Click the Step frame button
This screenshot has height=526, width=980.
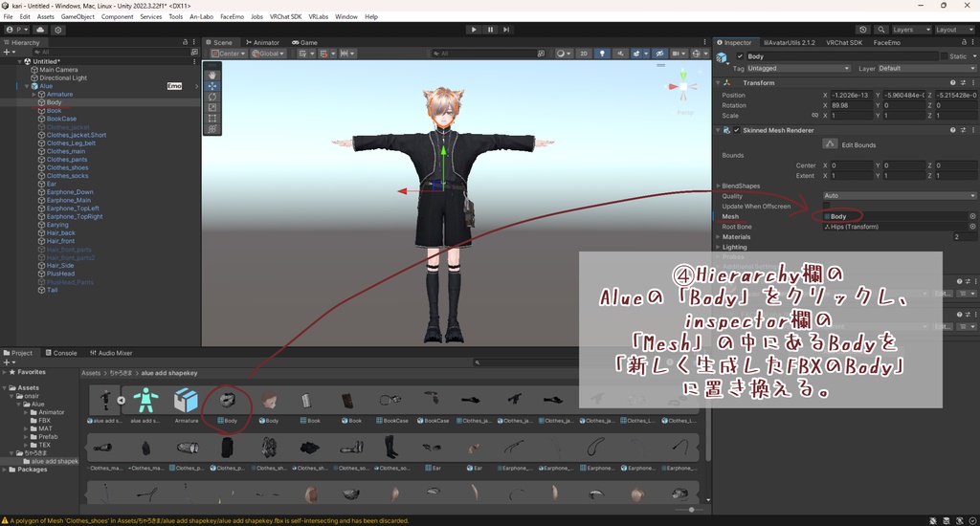click(x=506, y=30)
